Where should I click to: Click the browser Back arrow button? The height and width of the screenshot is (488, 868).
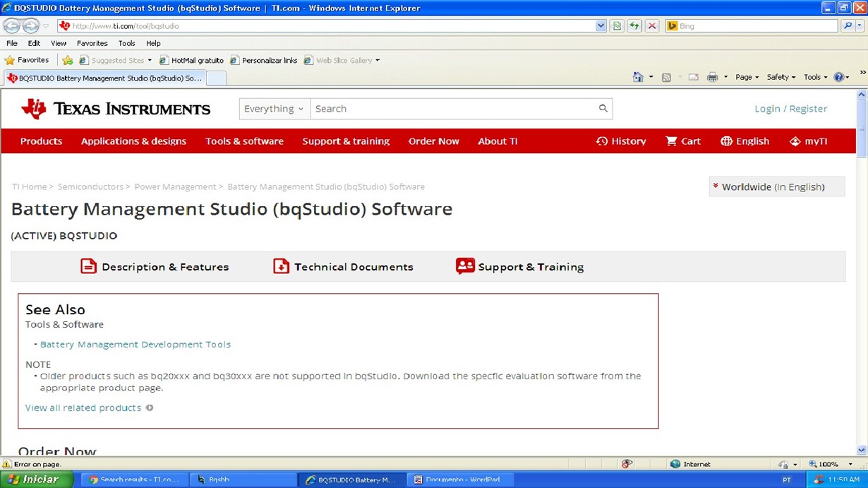pos(12,26)
